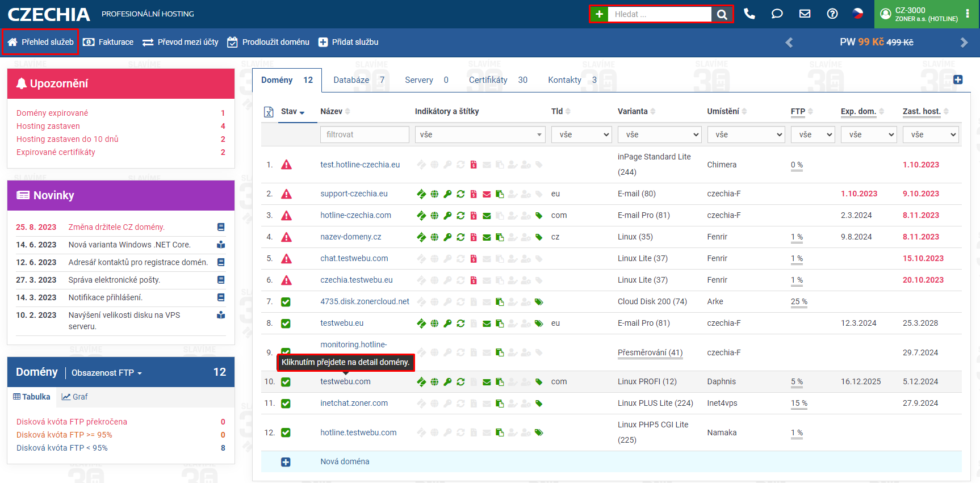Show previous promo offer with left arrow
The width and height of the screenshot is (980, 483).
click(x=789, y=42)
